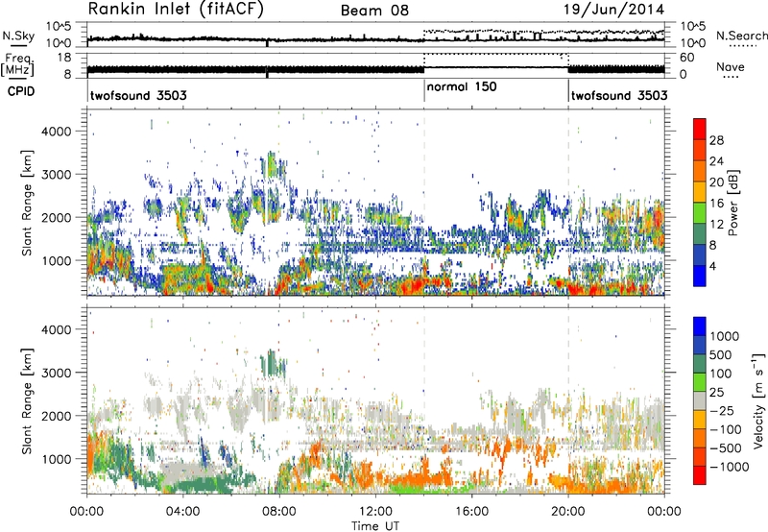Click the 'CPID' row label
Screen dimensions: 768x532
[x=21, y=91]
